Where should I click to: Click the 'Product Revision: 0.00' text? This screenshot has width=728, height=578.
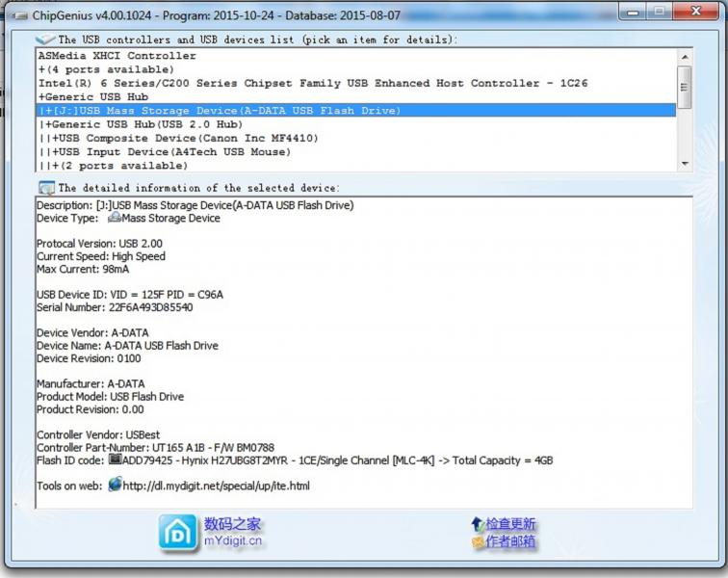click(x=91, y=409)
